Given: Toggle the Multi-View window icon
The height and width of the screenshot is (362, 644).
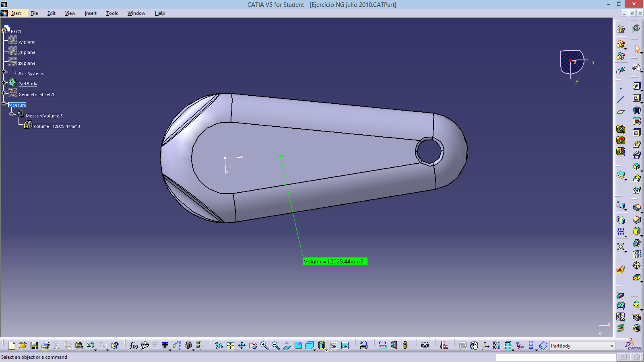Looking at the screenshot, I should (298, 346).
